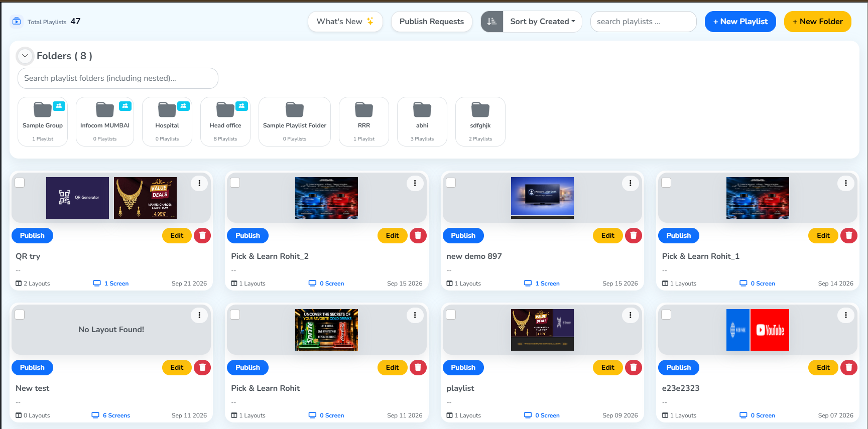This screenshot has height=429, width=868.
Task: Click the YouTube thumbnail on e23e2323
Action: tap(770, 330)
